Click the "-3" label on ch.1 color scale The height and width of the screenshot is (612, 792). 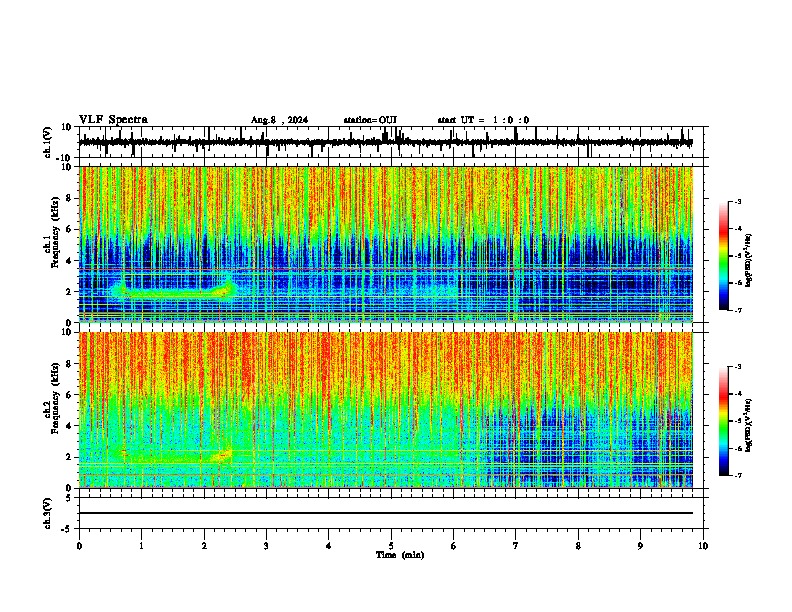[737, 201]
